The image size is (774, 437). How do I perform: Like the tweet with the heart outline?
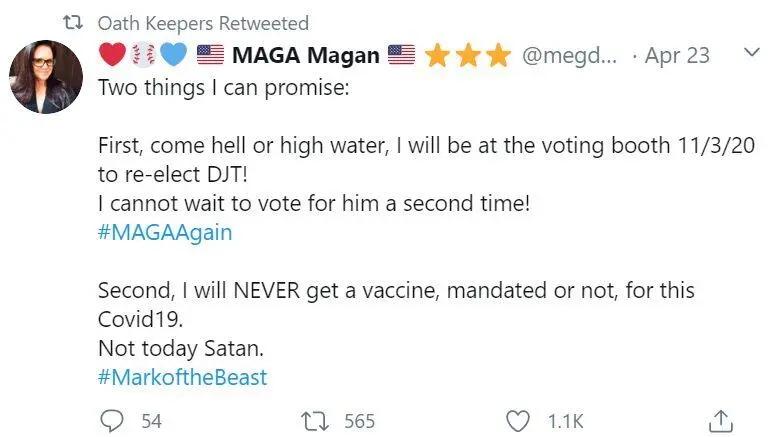coord(518,422)
